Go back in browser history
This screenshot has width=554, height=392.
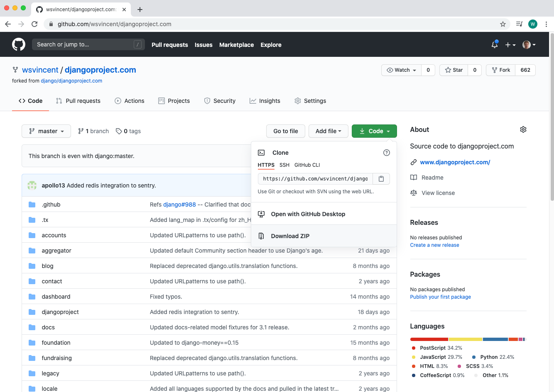point(8,24)
